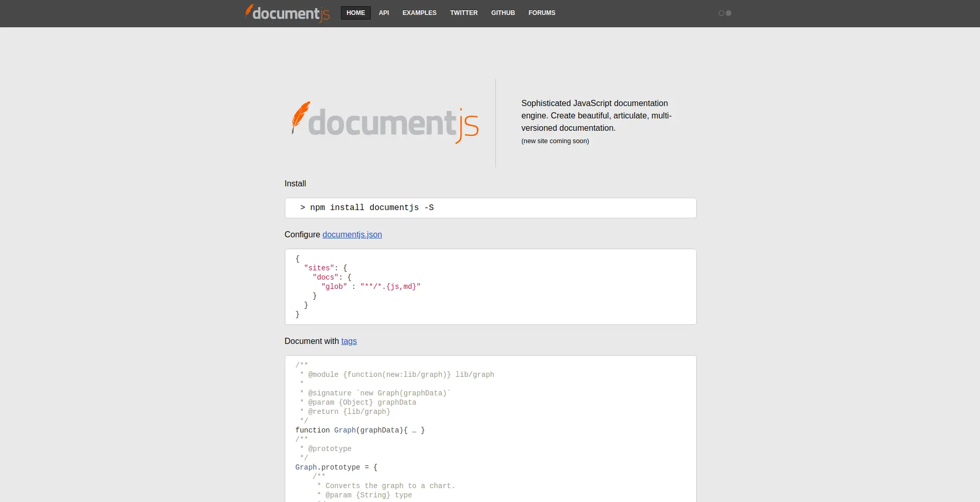
Task: Click the npm install documentjs command box
Action: tap(490, 208)
